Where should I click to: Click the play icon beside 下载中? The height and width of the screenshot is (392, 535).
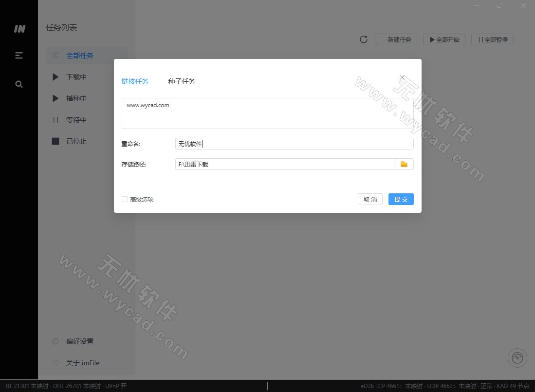coord(55,76)
